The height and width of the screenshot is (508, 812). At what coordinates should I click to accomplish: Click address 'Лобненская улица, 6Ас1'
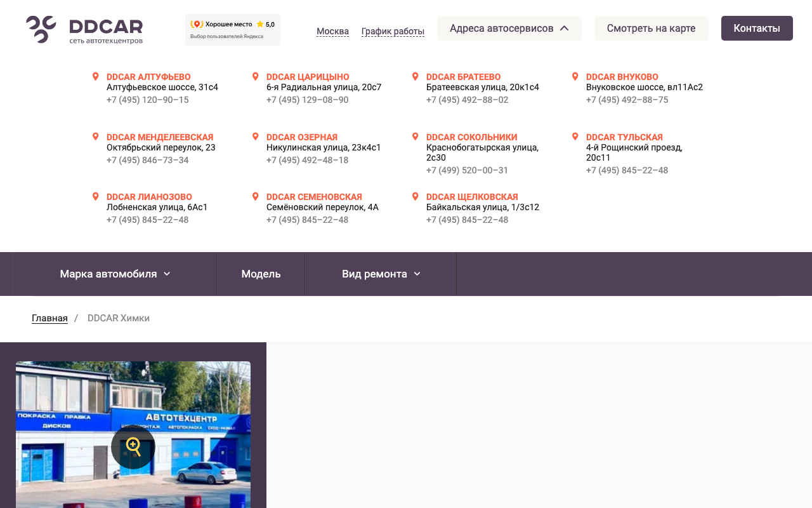[x=157, y=207]
